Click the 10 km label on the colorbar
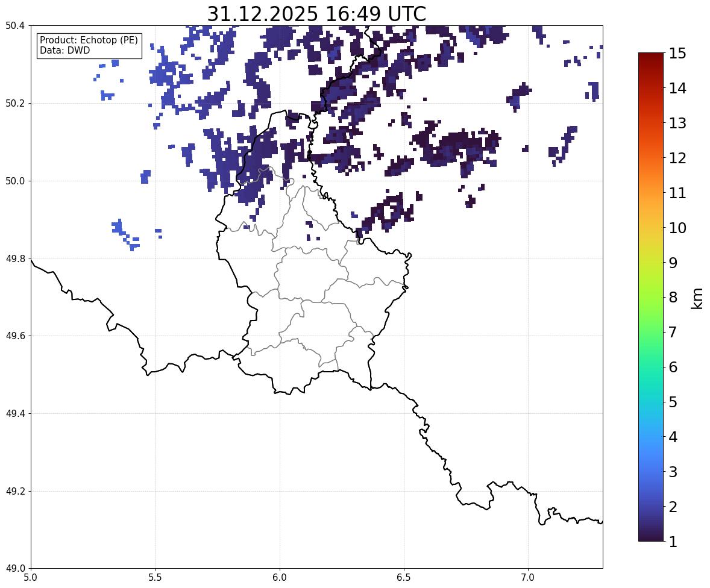710x588 pixels. [677, 228]
